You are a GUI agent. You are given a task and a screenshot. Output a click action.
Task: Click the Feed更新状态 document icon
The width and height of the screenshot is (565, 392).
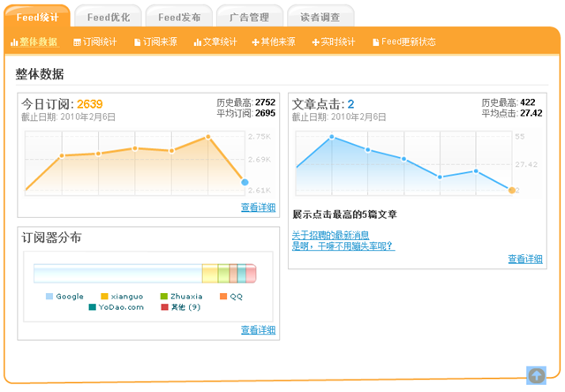[x=375, y=42]
